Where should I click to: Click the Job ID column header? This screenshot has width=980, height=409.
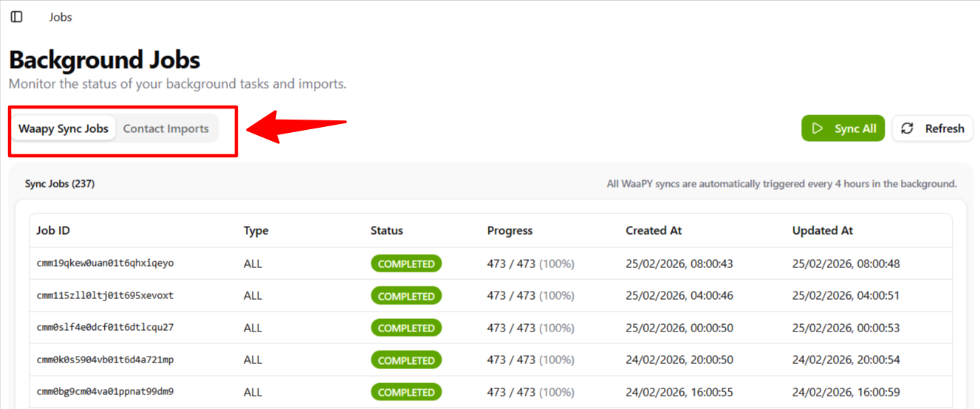(x=53, y=230)
